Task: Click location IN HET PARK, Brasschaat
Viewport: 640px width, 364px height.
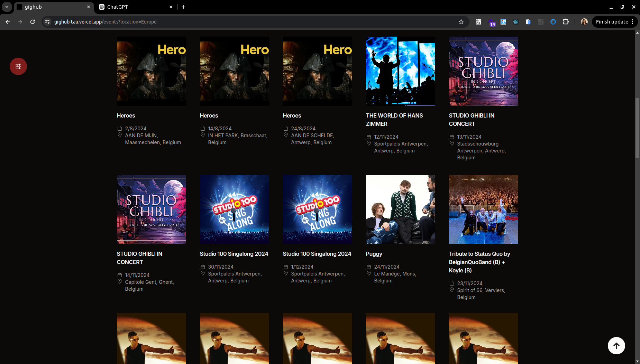Action: click(x=238, y=139)
